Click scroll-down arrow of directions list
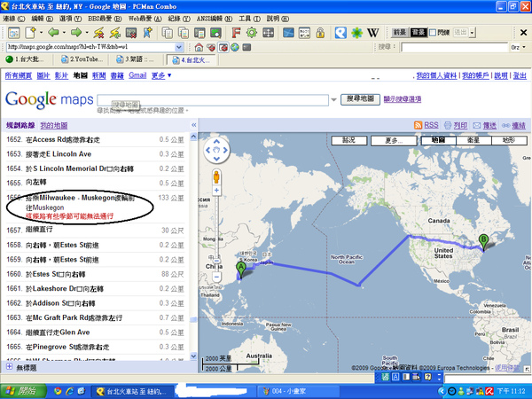This screenshot has width=532, height=399. tap(193, 356)
